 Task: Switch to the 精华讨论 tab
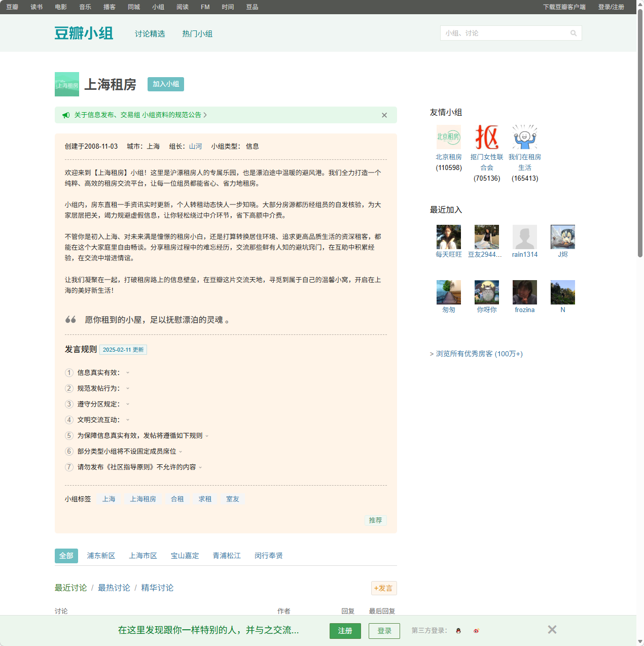click(x=157, y=588)
